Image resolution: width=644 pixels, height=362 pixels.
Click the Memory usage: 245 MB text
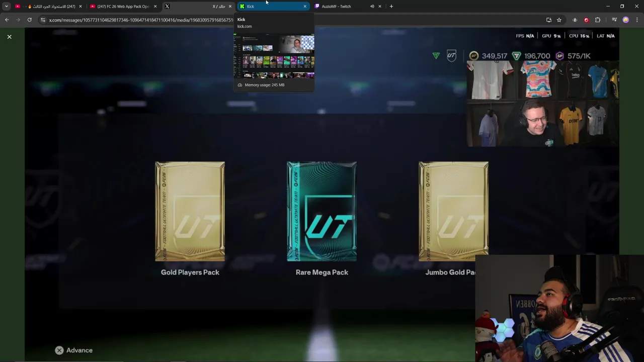[265, 85]
